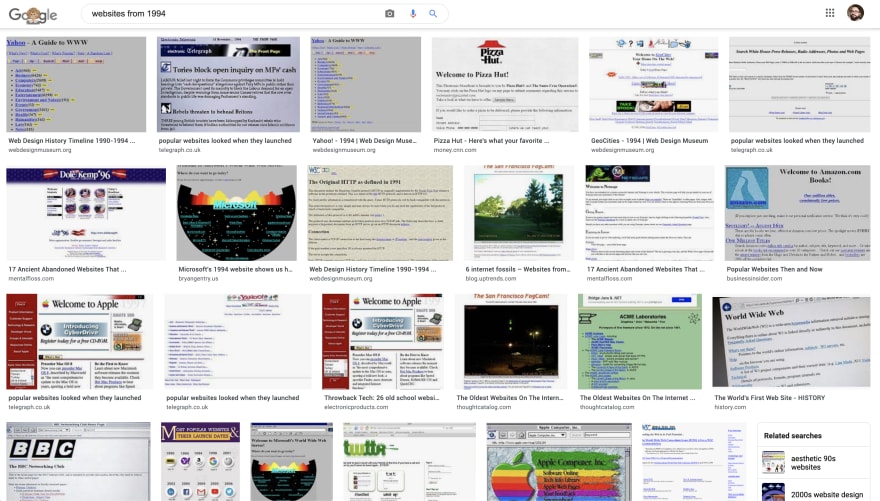
Task: Open the 'Welcome to Pizza Hut!' thumbnail
Action: [x=505, y=85]
